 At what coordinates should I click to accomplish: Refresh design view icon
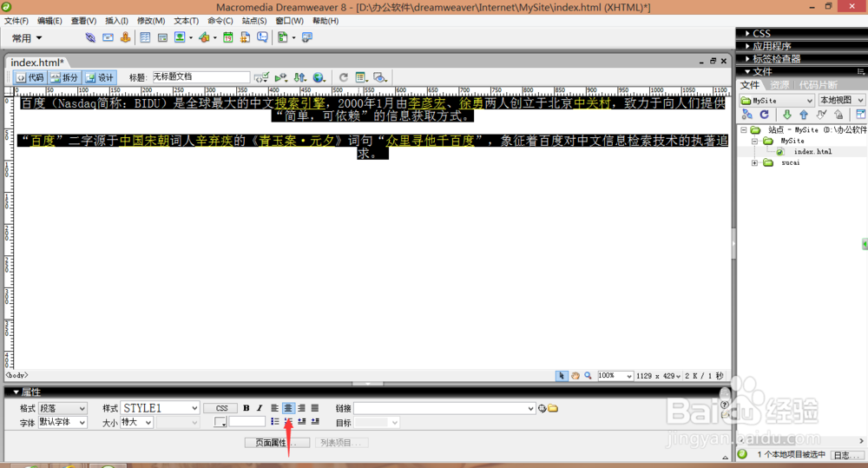[x=343, y=77]
